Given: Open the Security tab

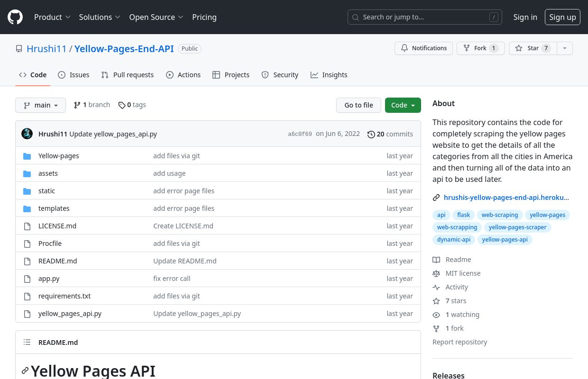Looking at the screenshot, I should pos(280,75).
